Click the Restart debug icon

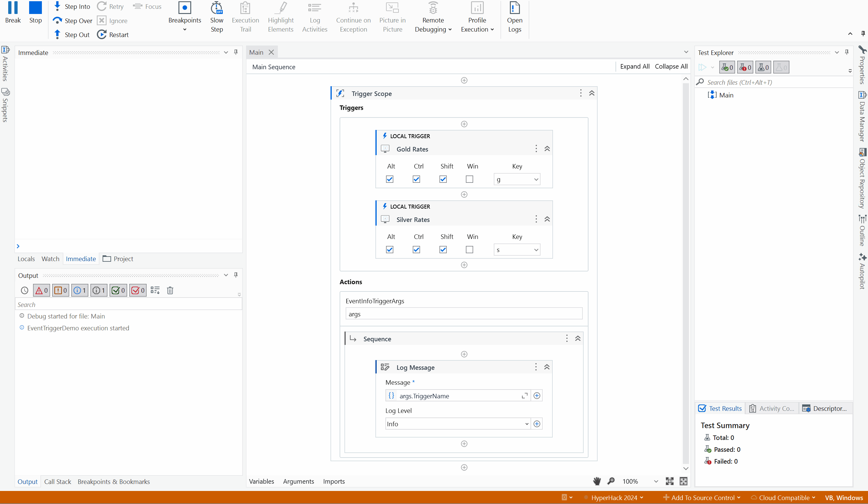pyautogui.click(x=113, y=35)
